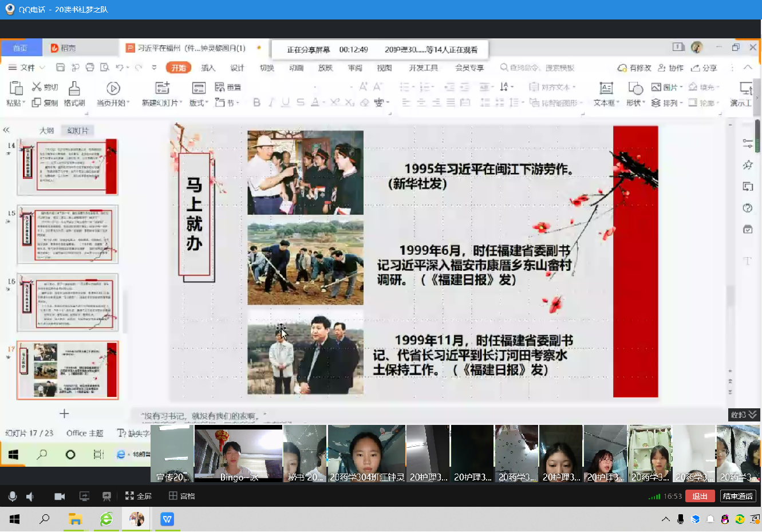Insert a Text Box (文本框)
The image size is (762, 532).
606,94
